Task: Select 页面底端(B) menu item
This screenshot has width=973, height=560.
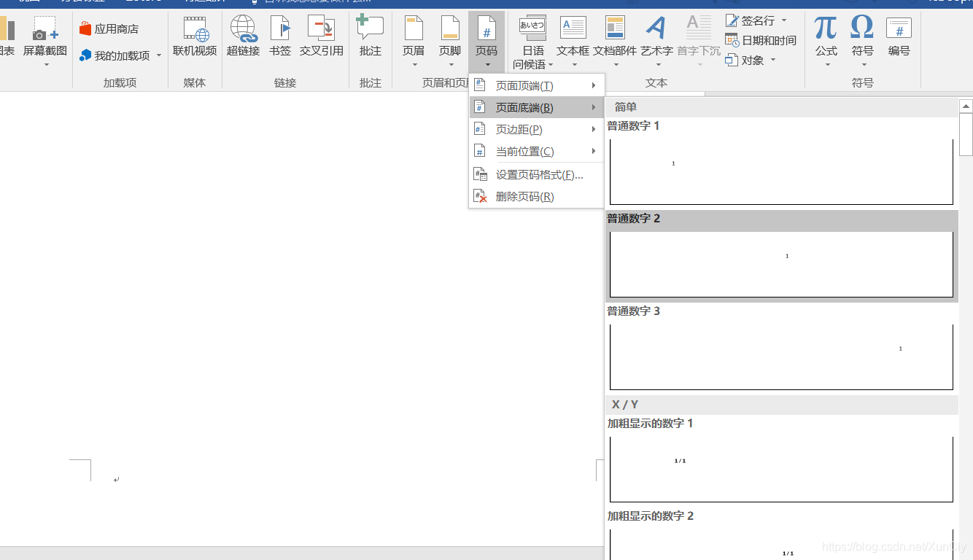Action: 536,108
